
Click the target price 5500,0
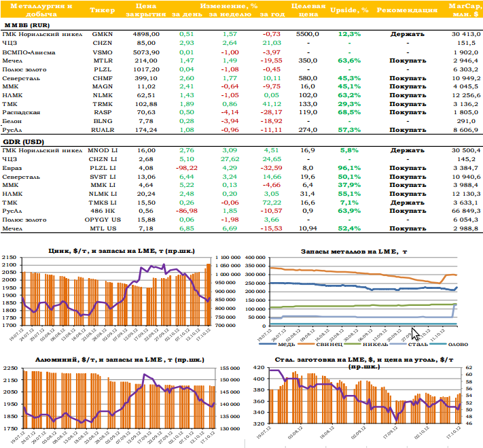tap(308, 34)
